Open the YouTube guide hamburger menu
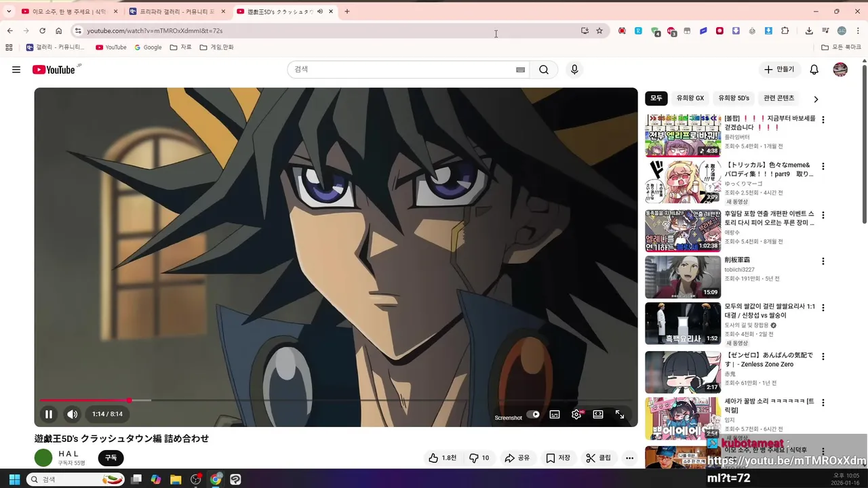Screen dimensions: 868x488 point(16,70)
